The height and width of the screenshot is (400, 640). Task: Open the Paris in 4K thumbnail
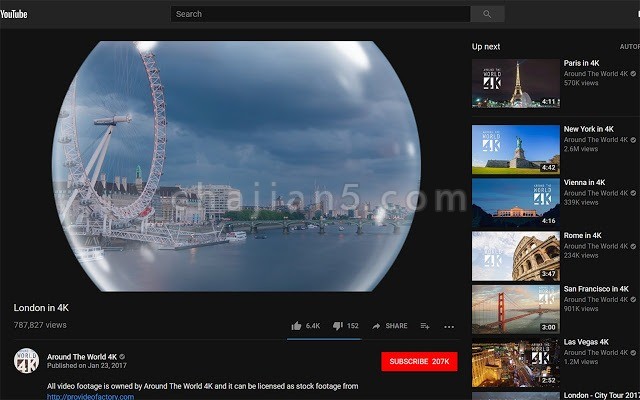(516, 84)
